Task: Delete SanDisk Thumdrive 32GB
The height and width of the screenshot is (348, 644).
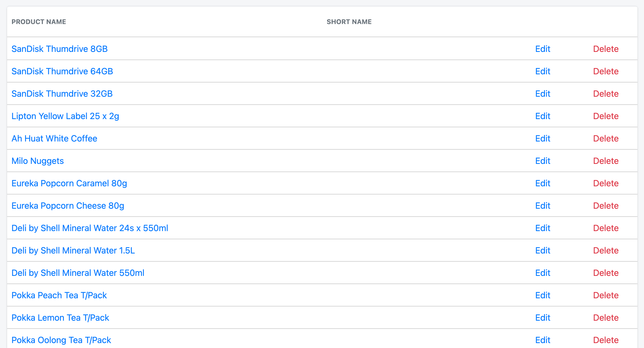Action: [x=606, y=94]
